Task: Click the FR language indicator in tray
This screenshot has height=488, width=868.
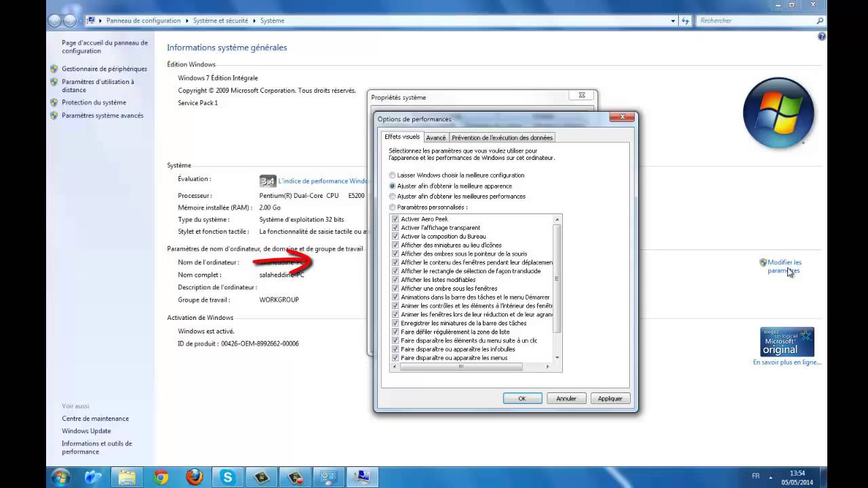Action: point(756,476)
